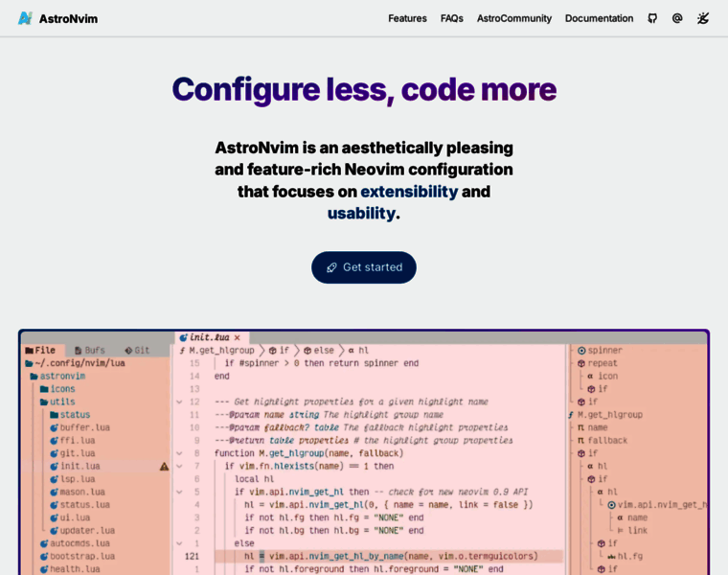Open autocmds.lua in file tree
Screen dimensions: 728x575
click(75, 543)
